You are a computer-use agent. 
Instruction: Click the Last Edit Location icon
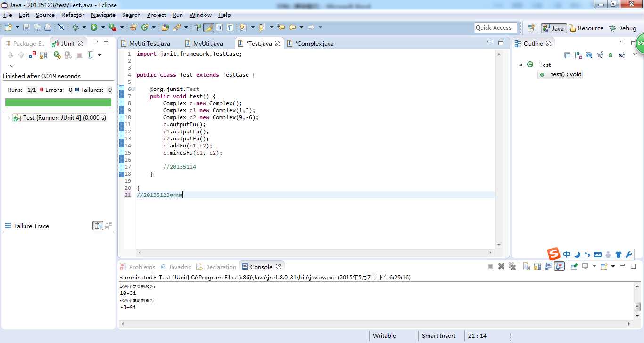pos(281,28)
